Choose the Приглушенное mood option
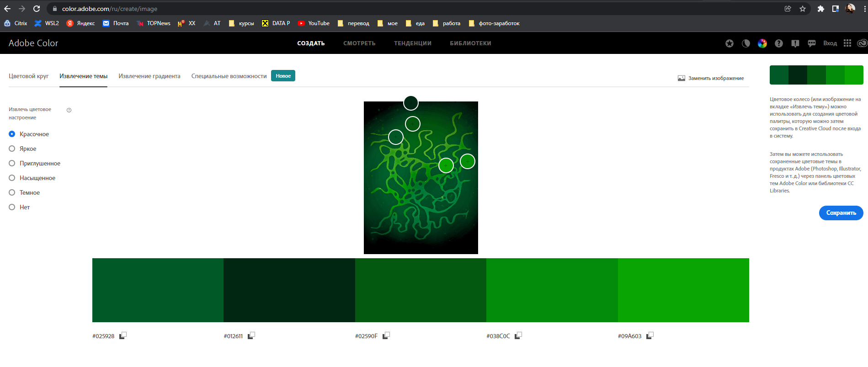 12,163
